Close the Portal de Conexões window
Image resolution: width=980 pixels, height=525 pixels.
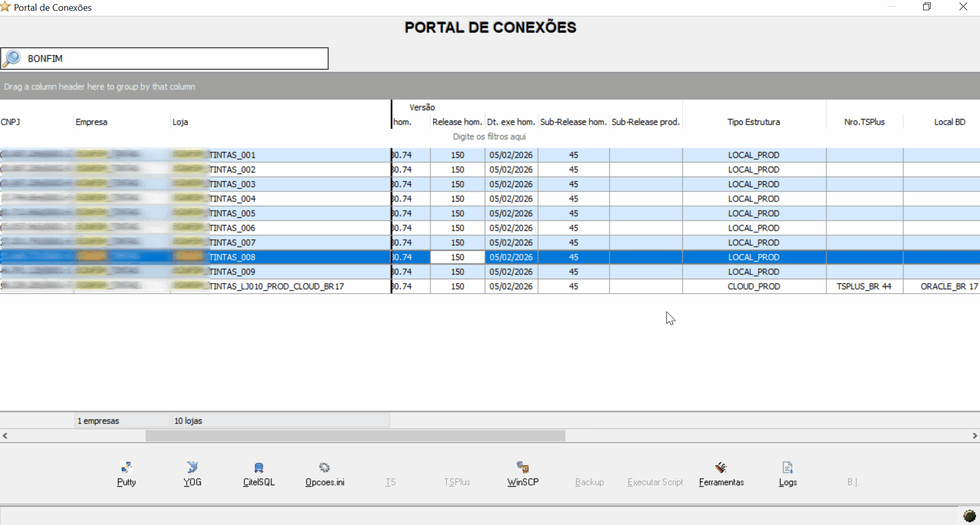click(x=963, y=7)
